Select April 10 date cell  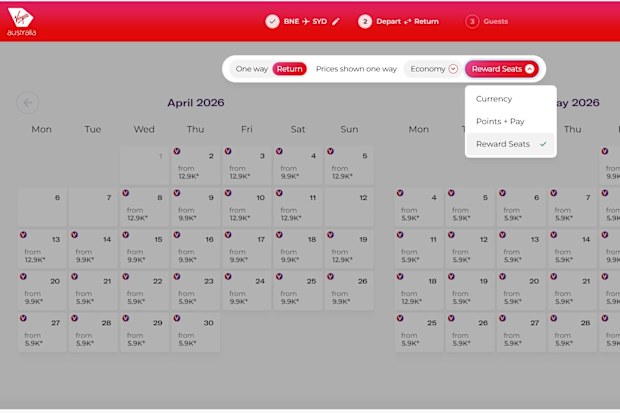click(247, 207)
